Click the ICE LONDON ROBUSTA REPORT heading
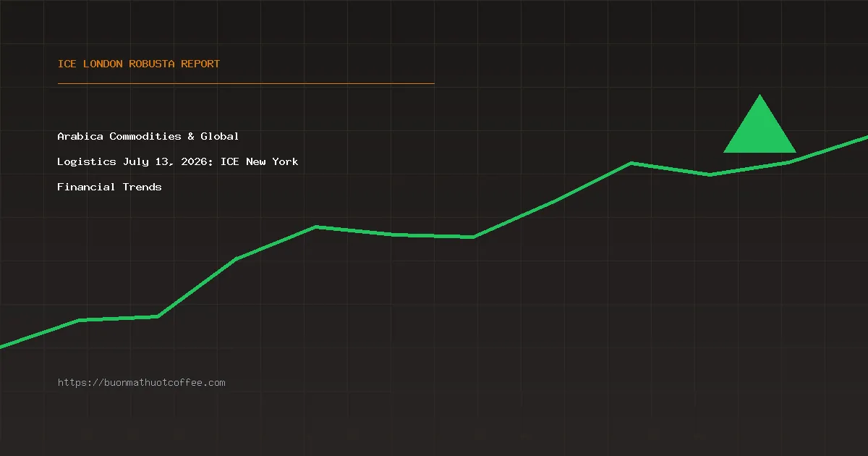 tap(139, 64)
